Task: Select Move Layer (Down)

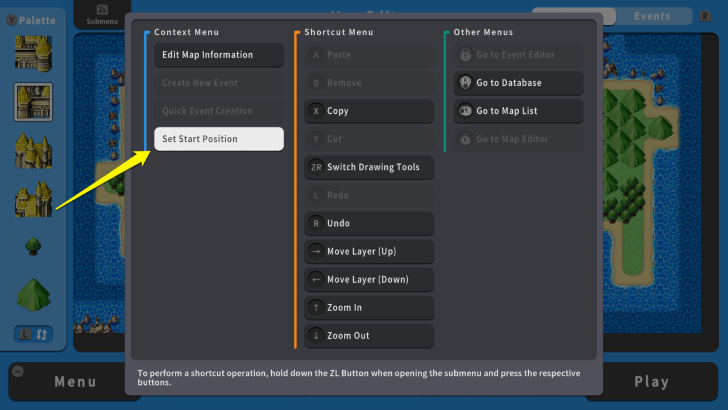Action: point(369,280)
